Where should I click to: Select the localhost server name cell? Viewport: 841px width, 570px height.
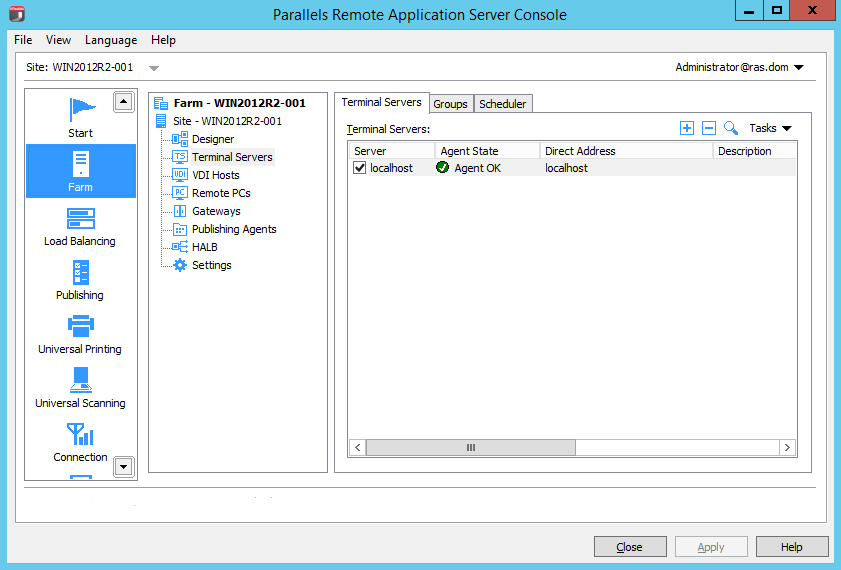coord(392,168)
